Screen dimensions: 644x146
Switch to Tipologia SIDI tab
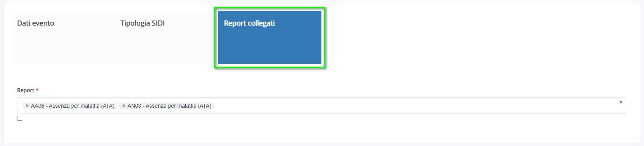pos(142,23)
